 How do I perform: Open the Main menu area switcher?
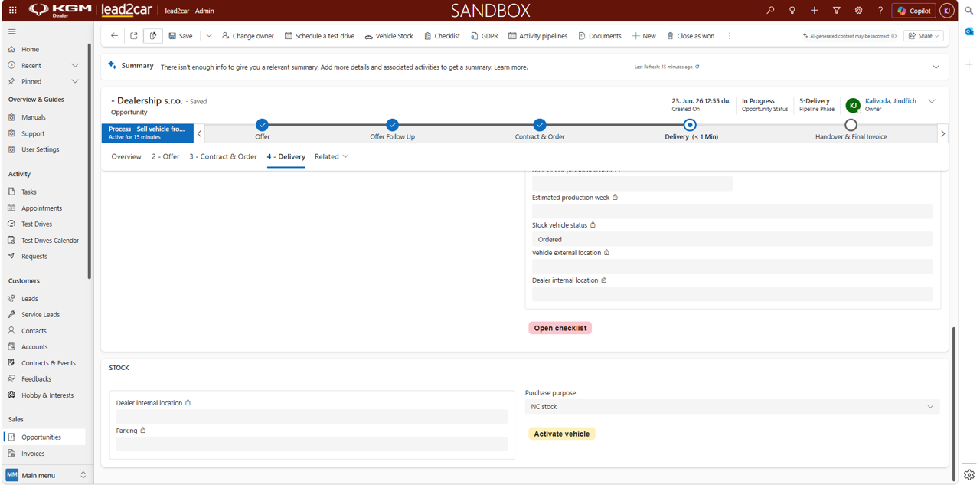46,475
